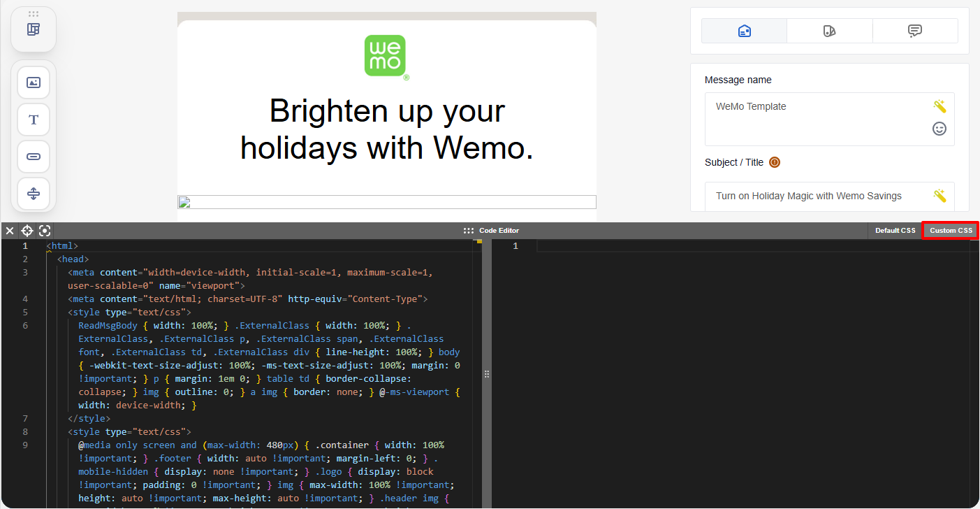Click the info icon beside Subject / Title
Image resolution: width=980 pixels, height=509 pixels.
(x=775, y=162)
